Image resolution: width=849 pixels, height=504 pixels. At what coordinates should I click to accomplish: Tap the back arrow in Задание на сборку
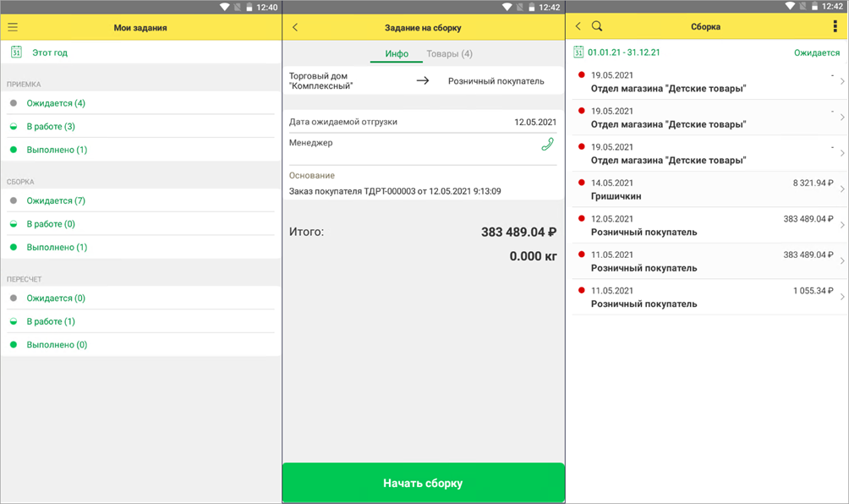coord(295,28)
